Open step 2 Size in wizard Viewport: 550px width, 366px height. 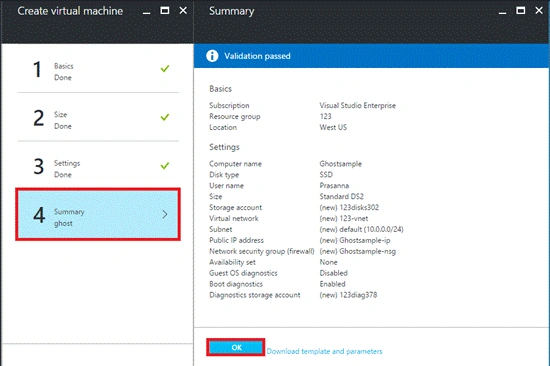point(98,118)
